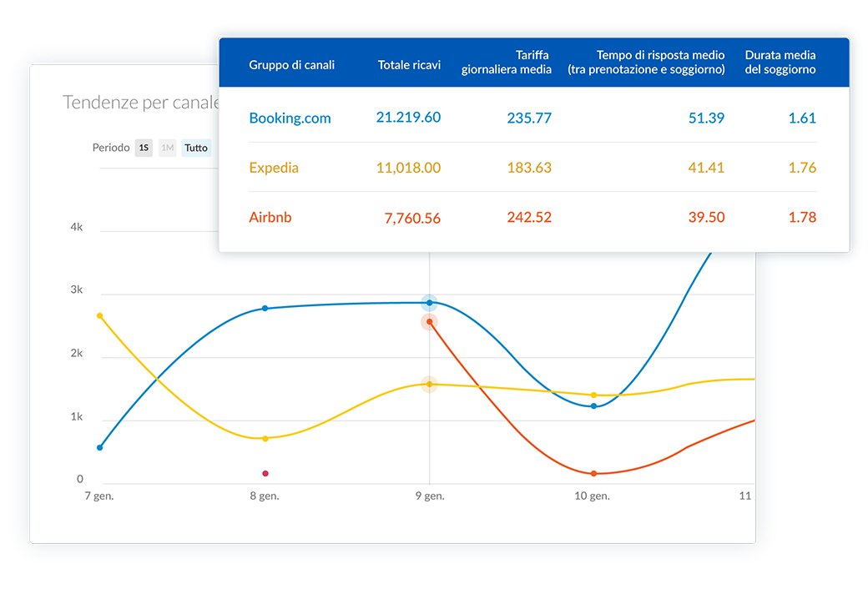Click the 8 gen. axis label

[265, 496]
